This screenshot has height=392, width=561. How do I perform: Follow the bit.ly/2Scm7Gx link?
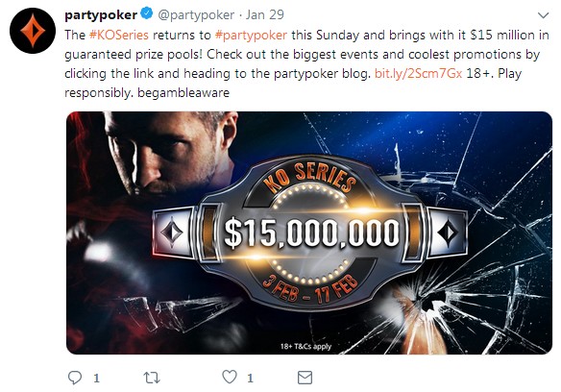[418, 73]
